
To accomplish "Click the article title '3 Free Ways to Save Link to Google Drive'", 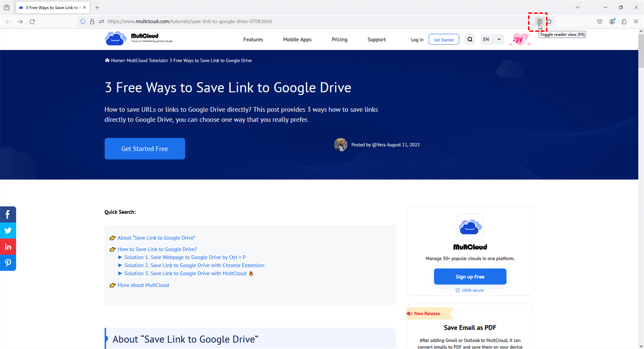I will [228, 87].
